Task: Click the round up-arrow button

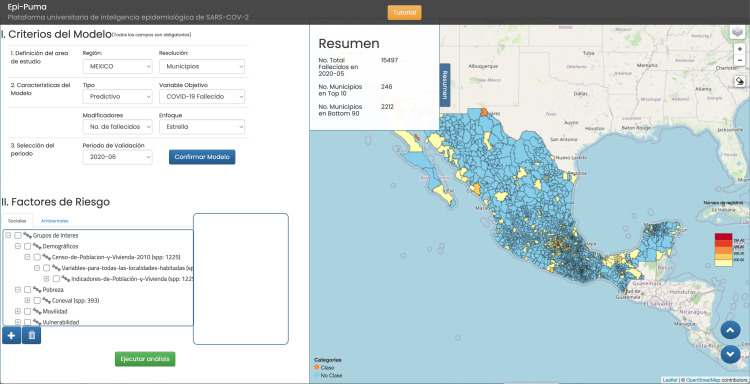Action: (730, 329)
